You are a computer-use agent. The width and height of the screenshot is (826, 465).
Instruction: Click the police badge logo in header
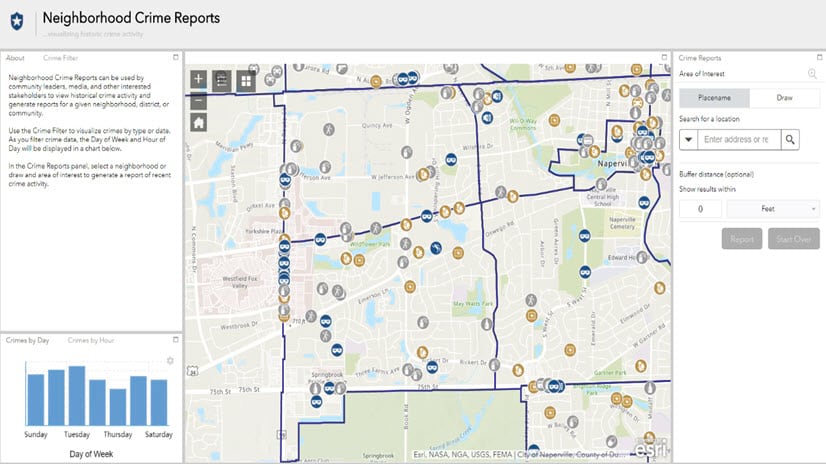pyautogui.click(x=17, y=22)
